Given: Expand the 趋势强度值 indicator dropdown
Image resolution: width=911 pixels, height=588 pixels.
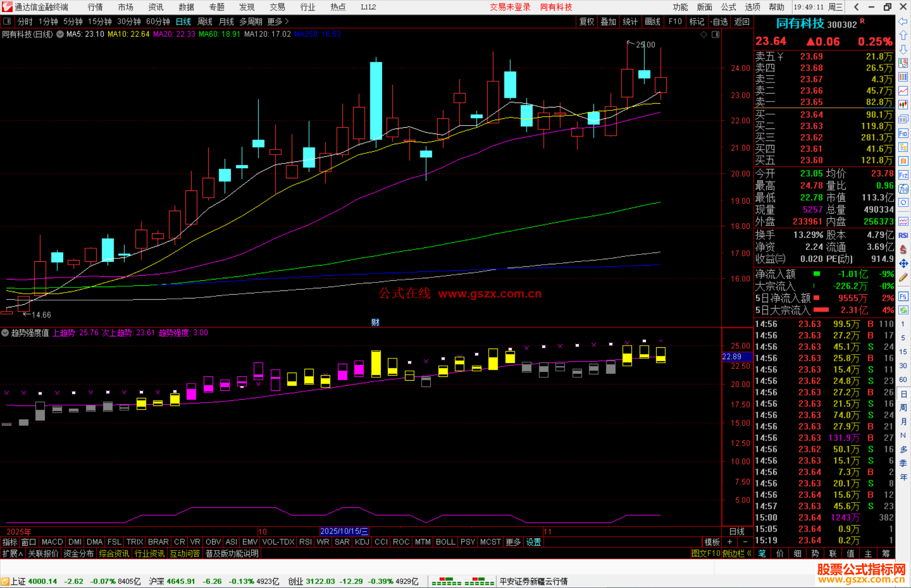Looking at the screenshot, I should [x=5, y=333].
